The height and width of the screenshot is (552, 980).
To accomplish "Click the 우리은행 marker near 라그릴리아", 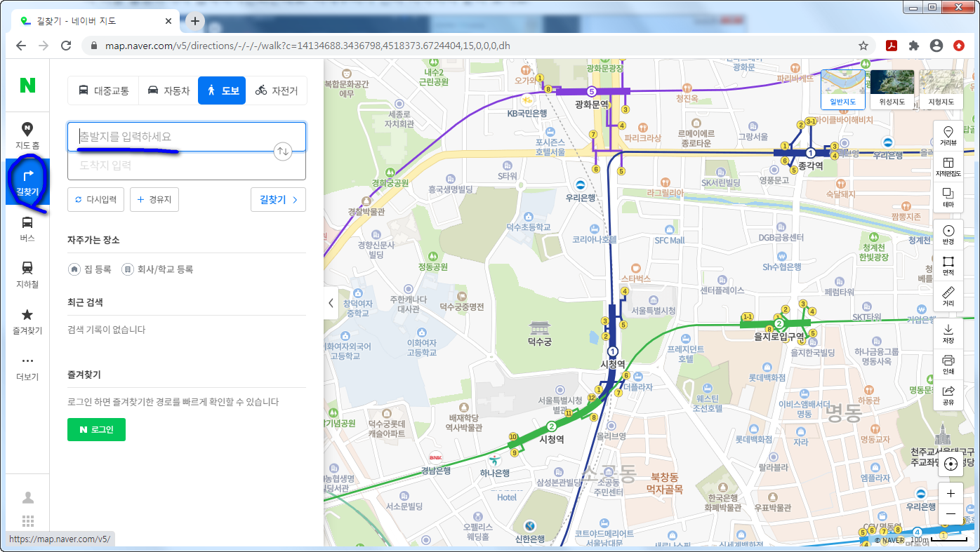I will pyautogui.click(x=581, y=190).
